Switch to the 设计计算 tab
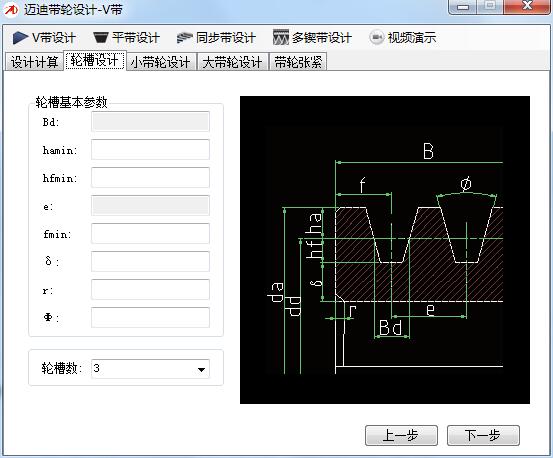Screen dimensions: 553x458 click(34, 62)
